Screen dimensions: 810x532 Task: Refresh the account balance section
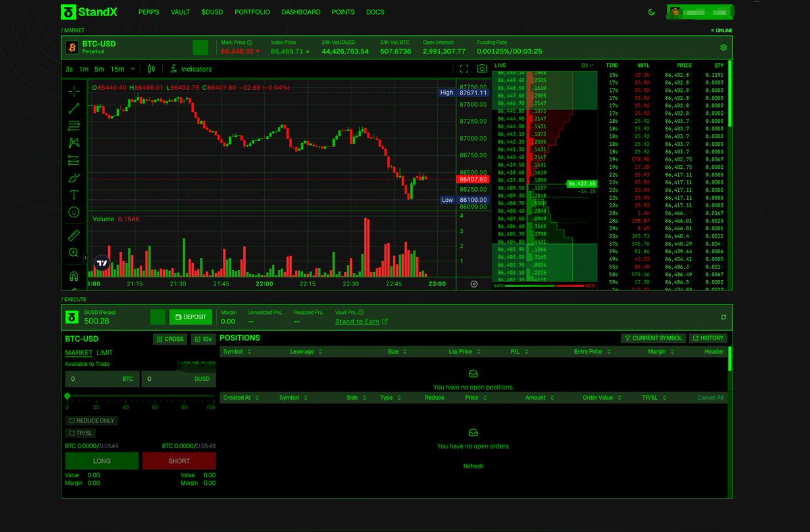pyautogui.click(x=724, y=317)
